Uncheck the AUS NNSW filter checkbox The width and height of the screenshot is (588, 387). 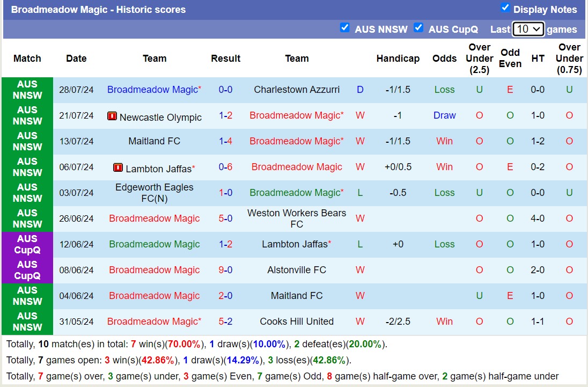[345, 28]
